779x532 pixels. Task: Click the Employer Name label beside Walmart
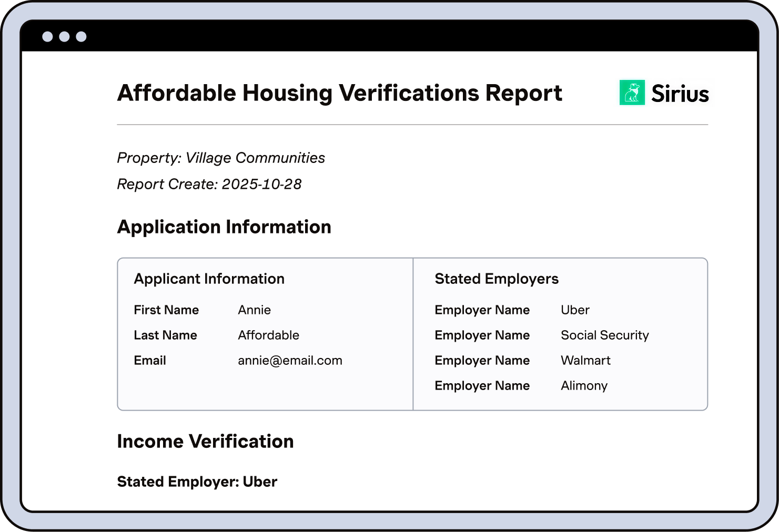[x=482, y=361]
